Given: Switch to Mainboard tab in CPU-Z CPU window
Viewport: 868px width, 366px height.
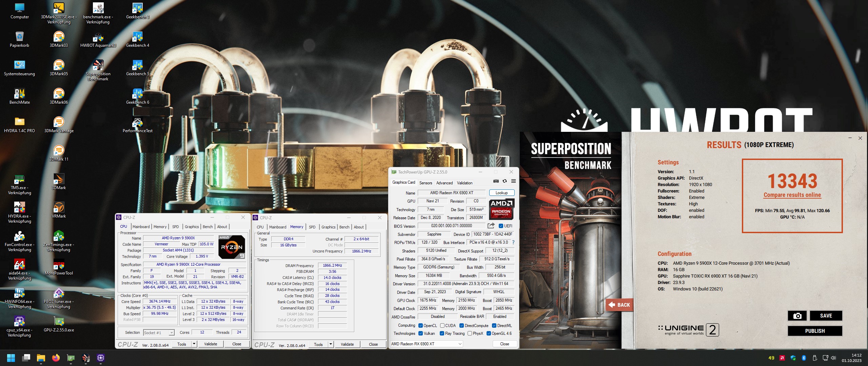Looking at the screenshot, I should pos(141,227).
